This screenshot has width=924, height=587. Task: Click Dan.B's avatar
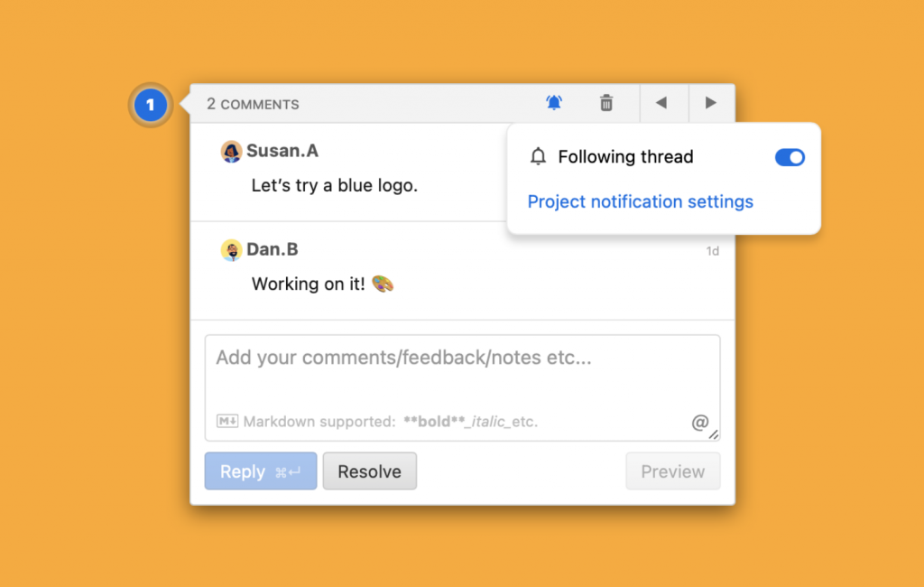coord(231,250)
